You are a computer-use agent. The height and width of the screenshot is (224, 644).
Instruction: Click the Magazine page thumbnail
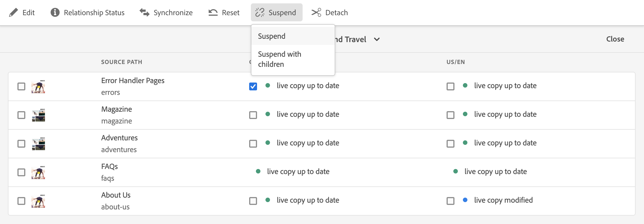click(x=38, y=115)
